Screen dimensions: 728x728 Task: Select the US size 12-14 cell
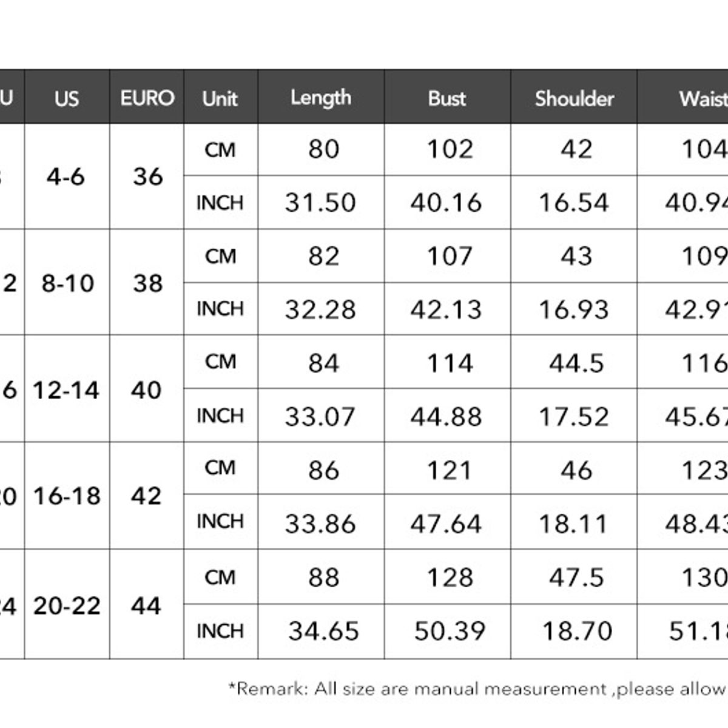[67, 389]
